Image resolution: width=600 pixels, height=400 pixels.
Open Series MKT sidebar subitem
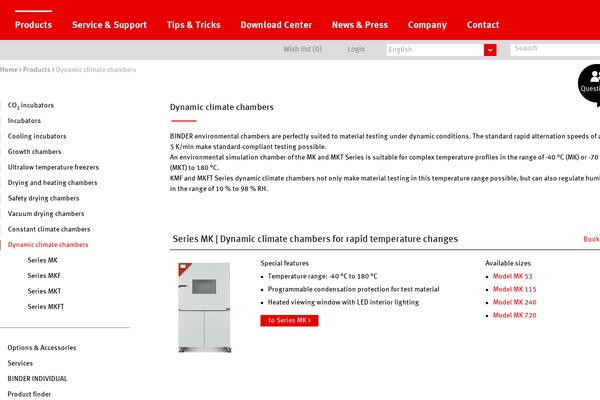coord(44,291)
